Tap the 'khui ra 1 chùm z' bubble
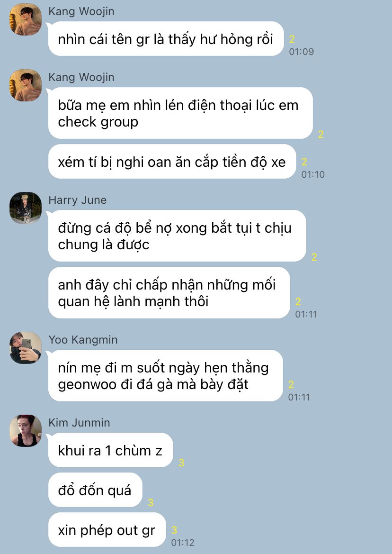This screenshot has width=392, height=554. [x=110, y=450]
